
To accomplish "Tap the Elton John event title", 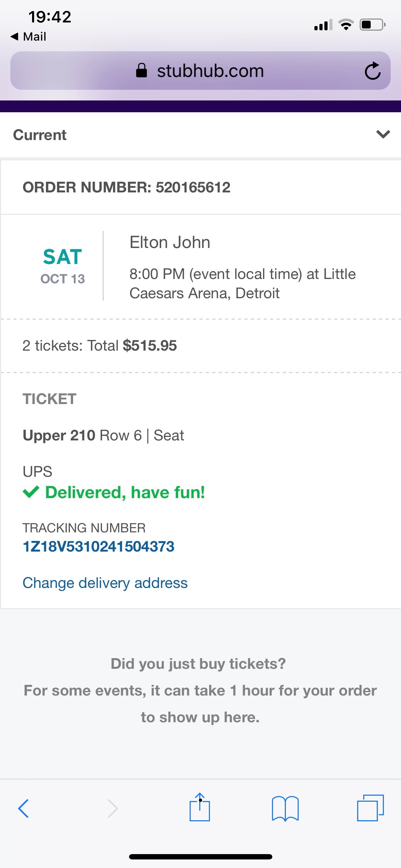I will coord(170,242).
